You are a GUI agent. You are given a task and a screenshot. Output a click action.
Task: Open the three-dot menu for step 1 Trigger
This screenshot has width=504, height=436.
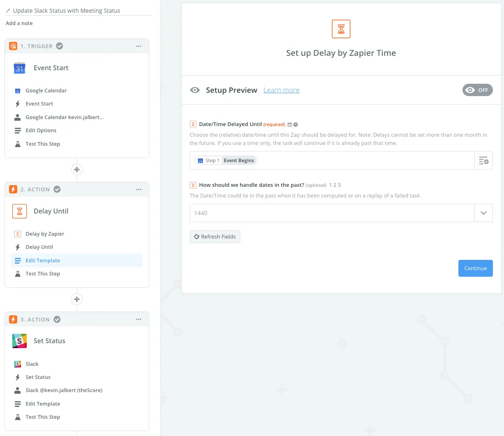pos(138,46)
